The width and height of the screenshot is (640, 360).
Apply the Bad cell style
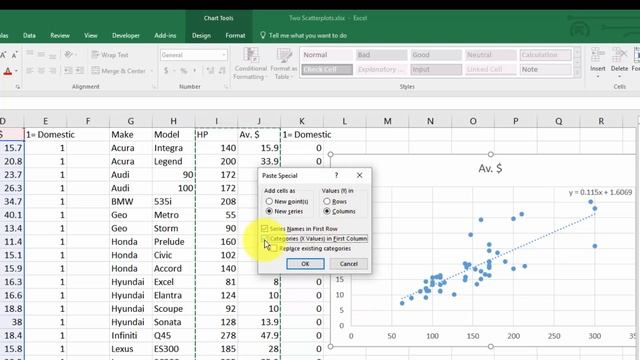[x=381, y=55]
